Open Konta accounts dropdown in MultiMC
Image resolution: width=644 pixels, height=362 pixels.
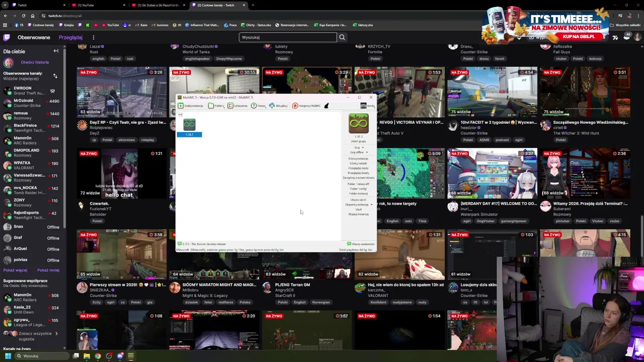pyautogui.click(x=368, y=106)
